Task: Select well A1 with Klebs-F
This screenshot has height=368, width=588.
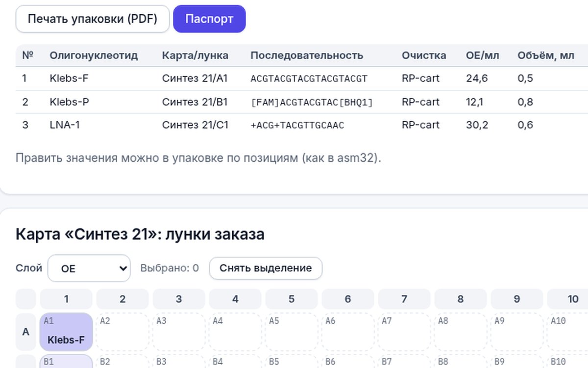Action: 66,332
